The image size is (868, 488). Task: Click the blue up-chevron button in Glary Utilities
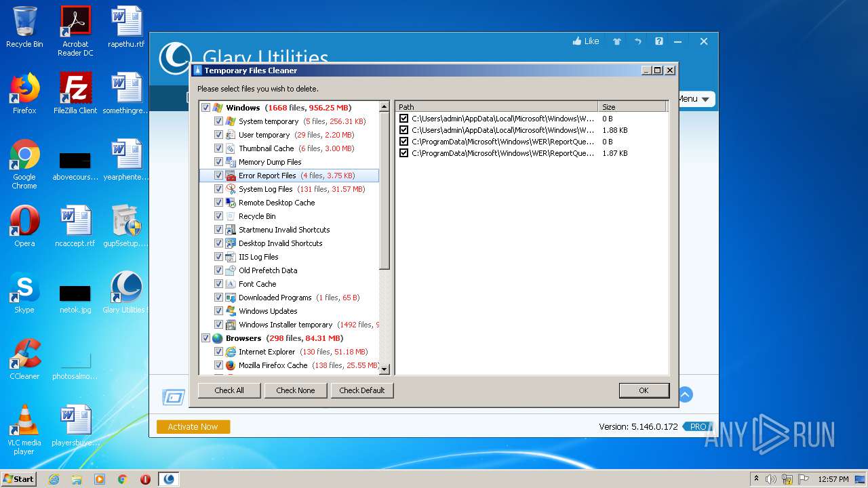point(685,394)
